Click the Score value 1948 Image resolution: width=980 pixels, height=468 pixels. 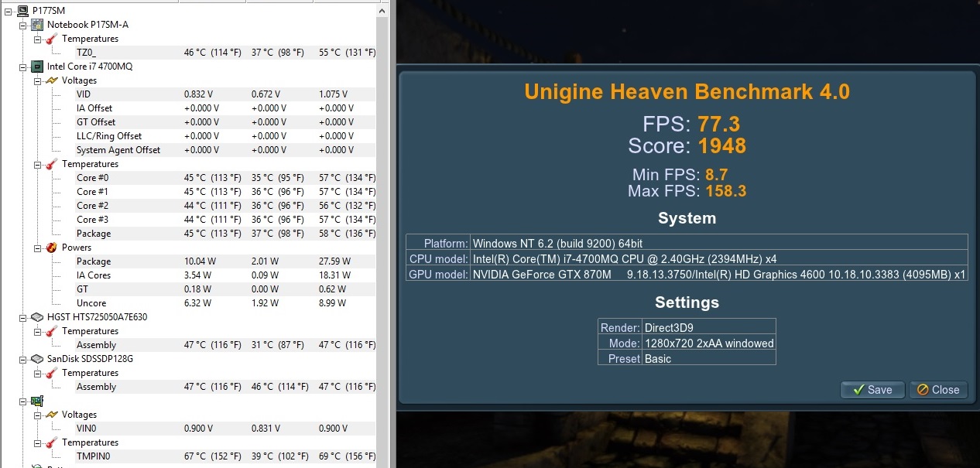pyautogui.click(x=721, y=146)
